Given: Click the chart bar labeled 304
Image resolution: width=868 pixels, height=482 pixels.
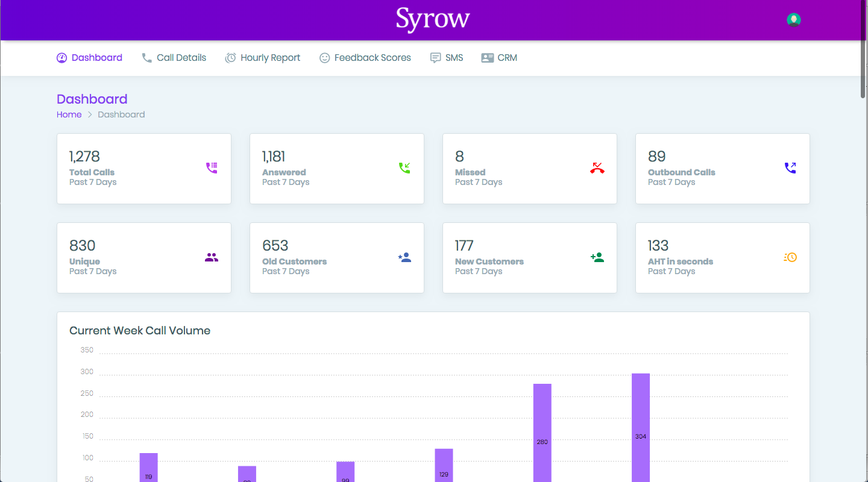Looking at the screenshot, I should pyautogui.click(x=641, y=428).
